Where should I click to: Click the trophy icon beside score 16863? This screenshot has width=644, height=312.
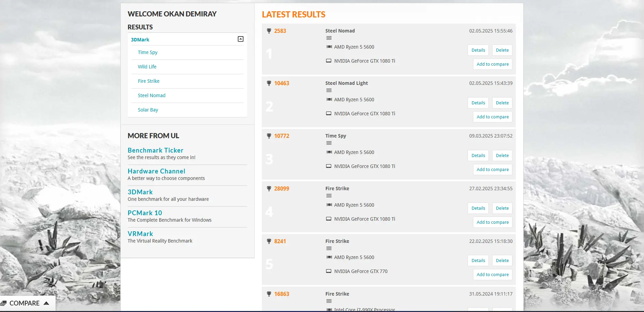pos(269,294)
